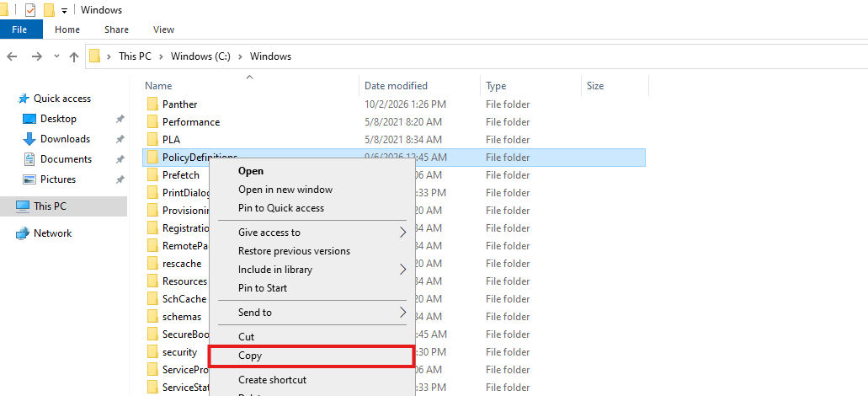Click Windows segment in the address breadcrumb
The width and height of the screenshot is (868, 396).
pos(271,56)
